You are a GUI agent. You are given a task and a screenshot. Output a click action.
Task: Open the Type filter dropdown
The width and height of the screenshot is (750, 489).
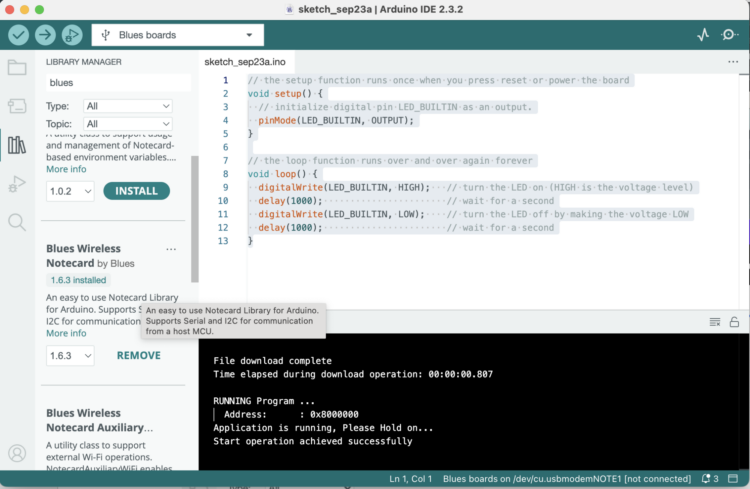pos(128,106)
